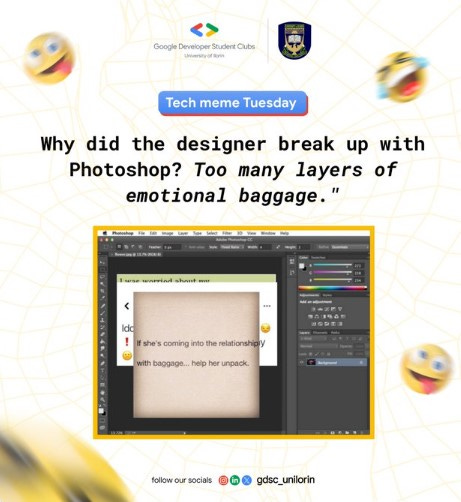Select the Move tool in Photoshop toolbar
461x502 pixels.
tap(102, 262)
